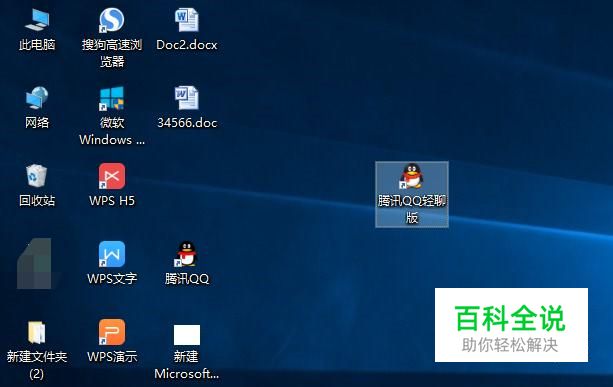Select the 腾讯QQ penguin shortcut

[186, 254]
